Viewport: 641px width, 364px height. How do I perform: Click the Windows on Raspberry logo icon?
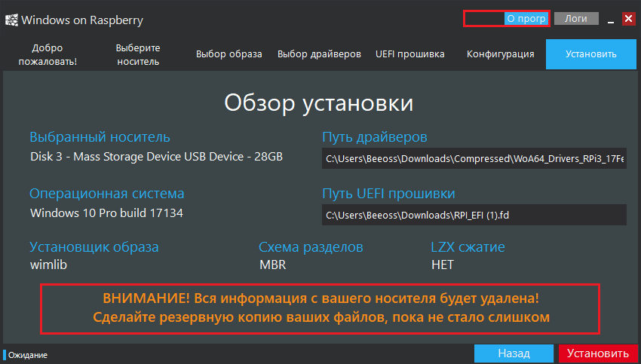pyautogui.click(x=11, y=19)
